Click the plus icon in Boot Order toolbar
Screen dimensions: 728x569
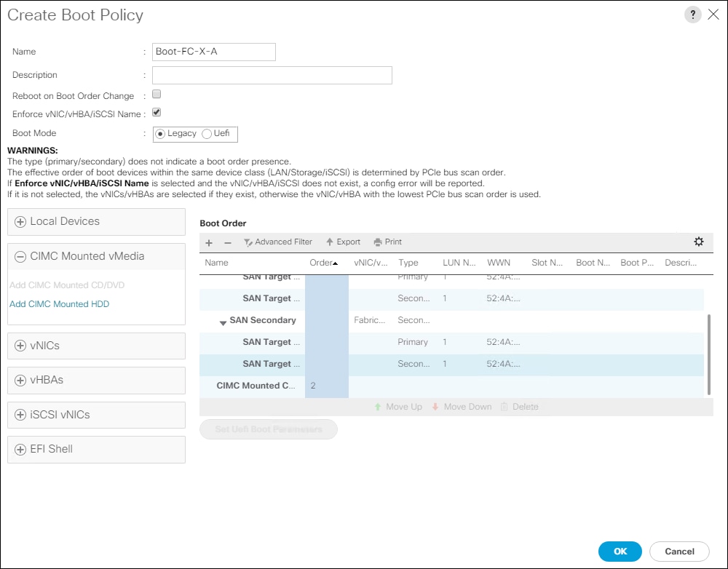point(209,242)
